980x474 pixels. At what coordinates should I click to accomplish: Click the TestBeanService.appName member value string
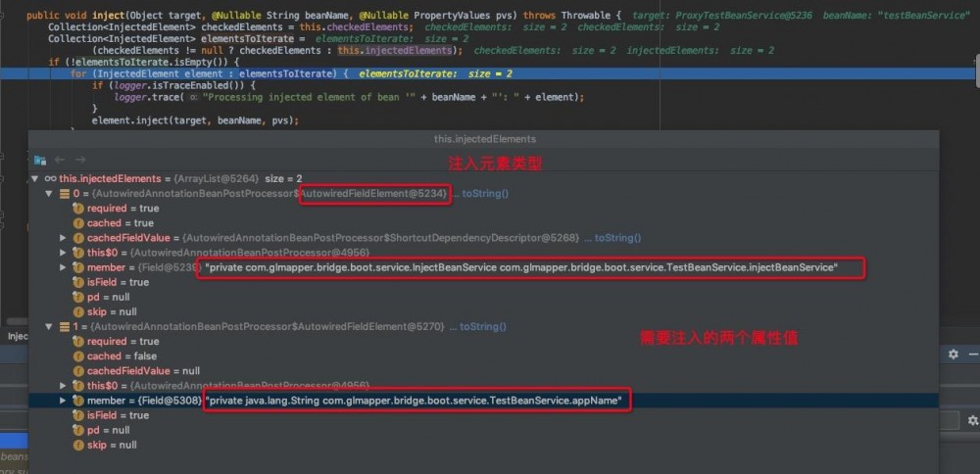(x=414, y=401)
